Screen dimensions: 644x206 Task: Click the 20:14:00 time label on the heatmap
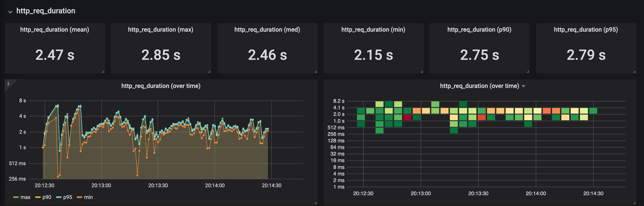tap(536, 194)
